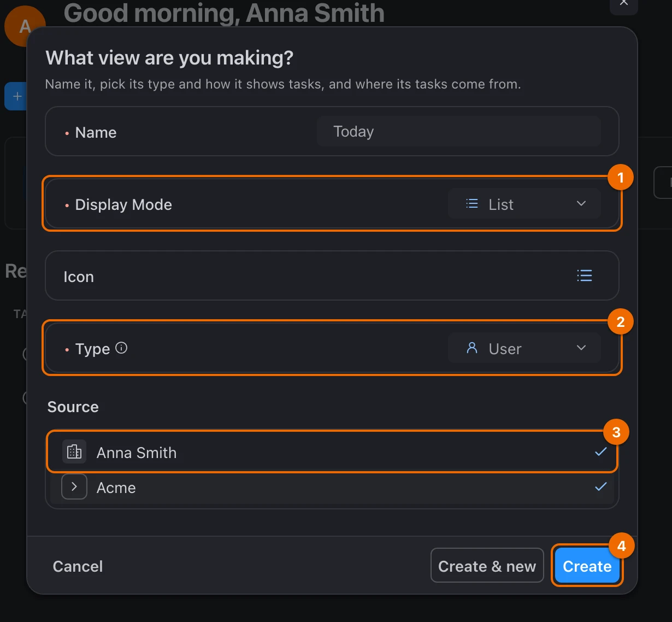Open the Display Mode List dropdown

(x=524, y=204)
